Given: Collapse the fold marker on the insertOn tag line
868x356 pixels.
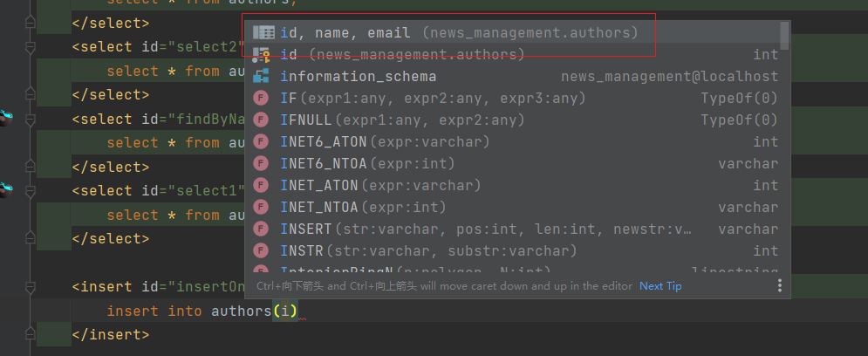Looking at the screenshot, I should click(31, 287).
